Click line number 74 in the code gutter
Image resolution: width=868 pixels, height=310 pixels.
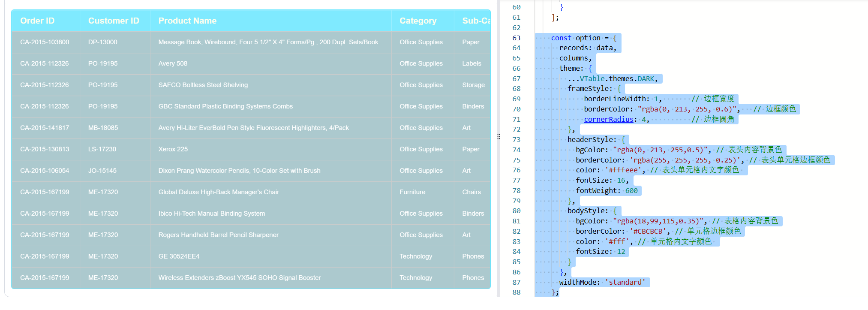coord(516,150)
